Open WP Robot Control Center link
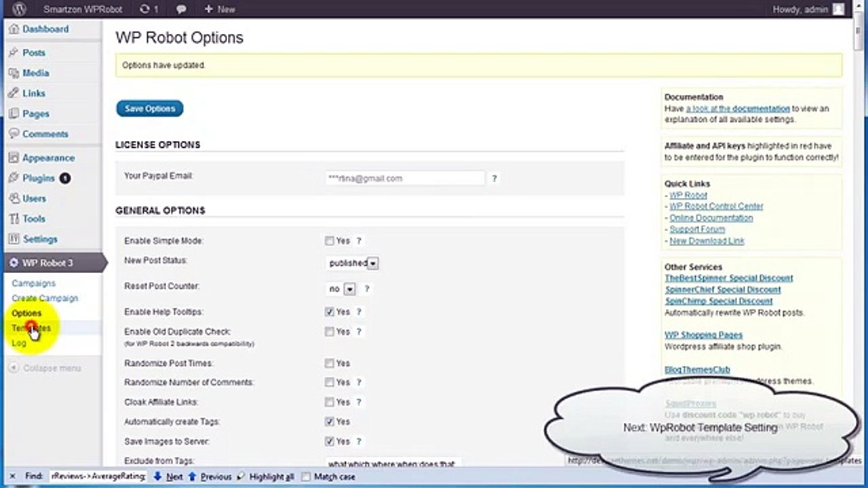The width and height of the screenshot is (868, 488). [x=716, y=206]
